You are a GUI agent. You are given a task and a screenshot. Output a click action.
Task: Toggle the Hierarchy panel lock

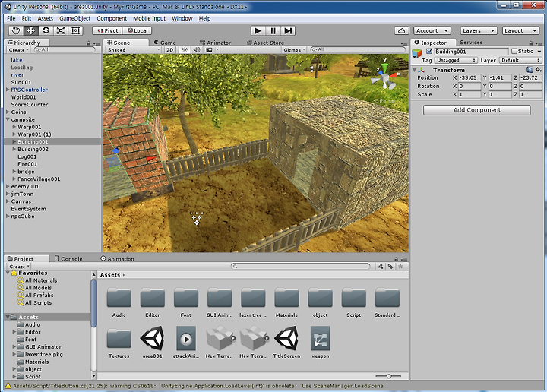[x=89, y=43]
